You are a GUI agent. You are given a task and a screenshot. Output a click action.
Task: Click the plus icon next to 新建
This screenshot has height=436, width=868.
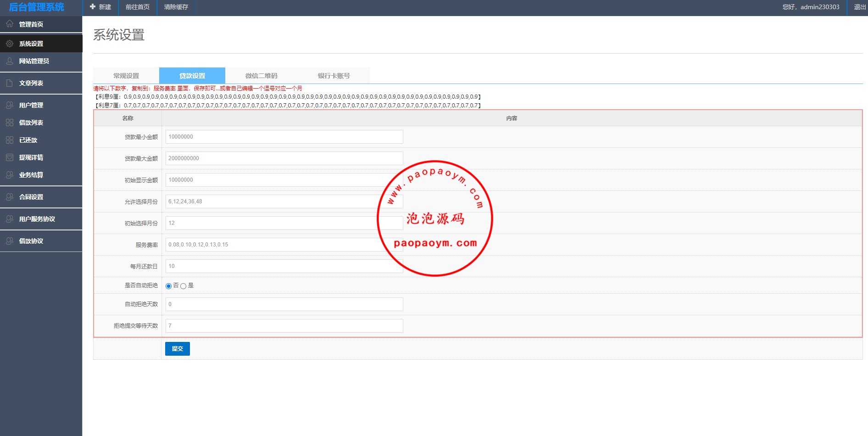(93, 7)
